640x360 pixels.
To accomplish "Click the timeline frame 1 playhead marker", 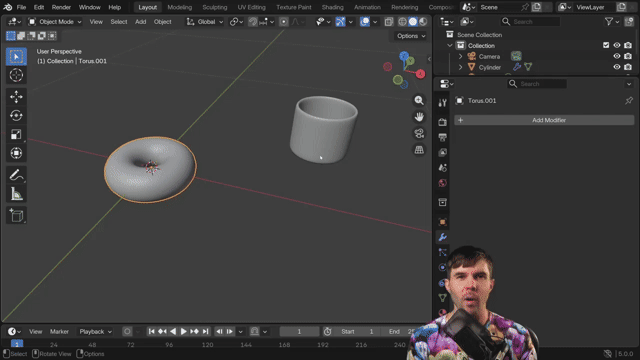I will 17,344.
